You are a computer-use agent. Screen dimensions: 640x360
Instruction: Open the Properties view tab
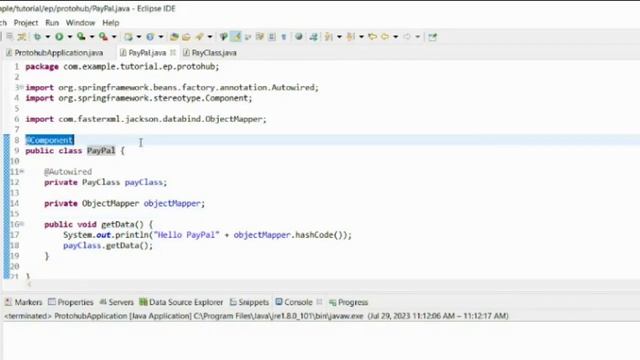pos(71,302)
